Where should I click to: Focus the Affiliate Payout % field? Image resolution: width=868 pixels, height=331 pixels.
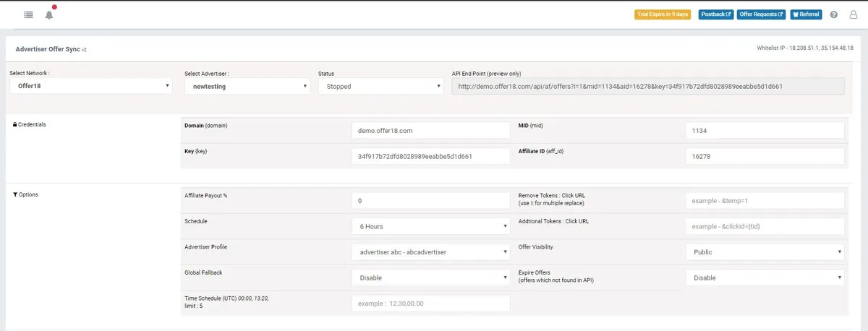[430, 201]
